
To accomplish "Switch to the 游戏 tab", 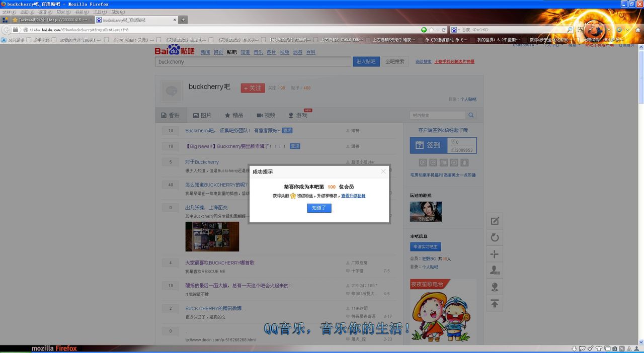I will coord(298,115).
